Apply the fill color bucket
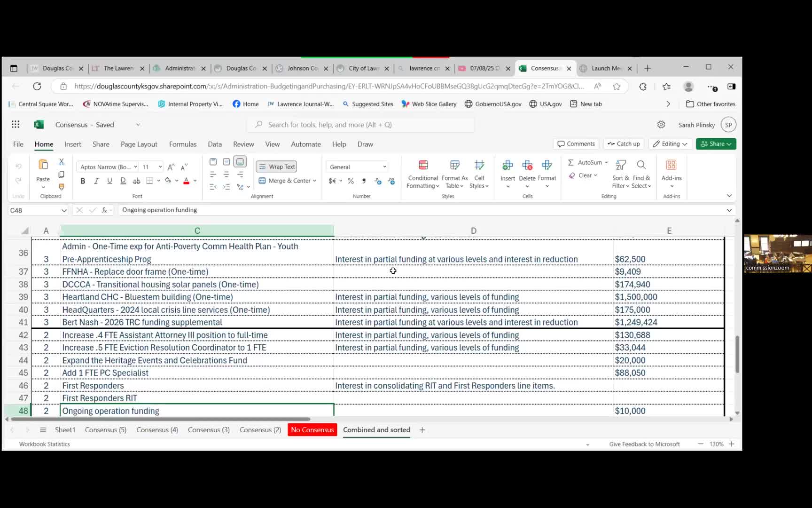Image resolution: width=812 pixels, height=508 pixels. click(x=168, y=181)
